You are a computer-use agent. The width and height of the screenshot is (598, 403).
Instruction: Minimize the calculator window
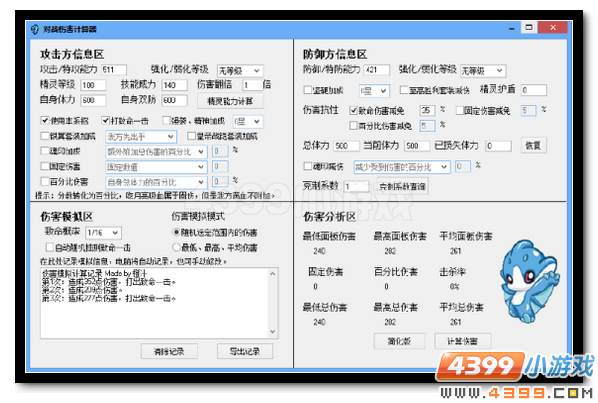[x=512, y=28]
